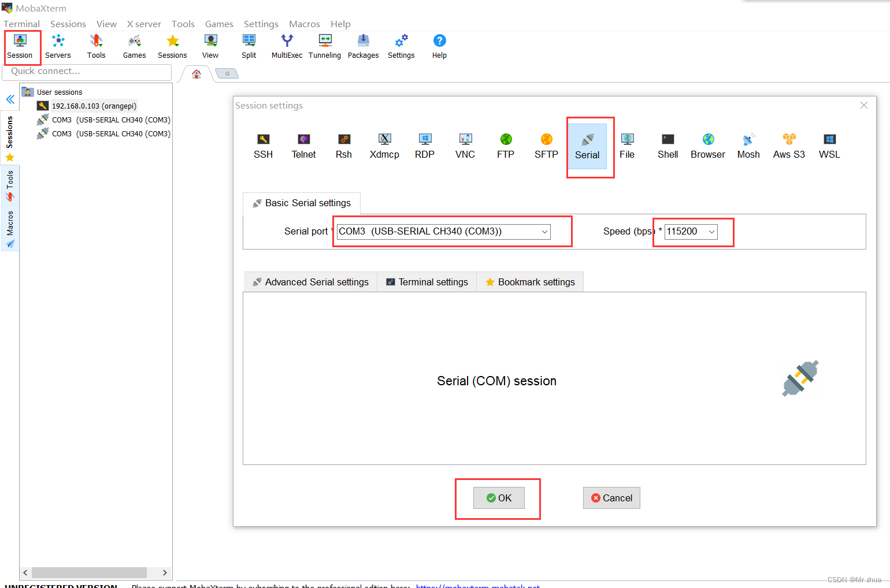Select Browser session type
The width and height of the screenshot is (890, 588).
coord(708,146)
